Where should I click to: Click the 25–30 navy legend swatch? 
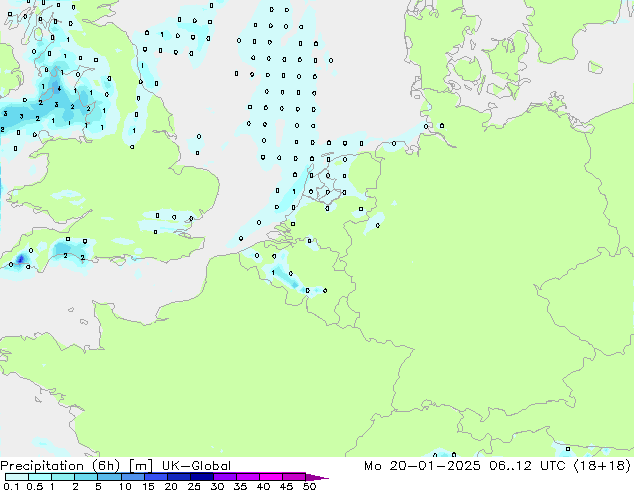click(201, 477)
